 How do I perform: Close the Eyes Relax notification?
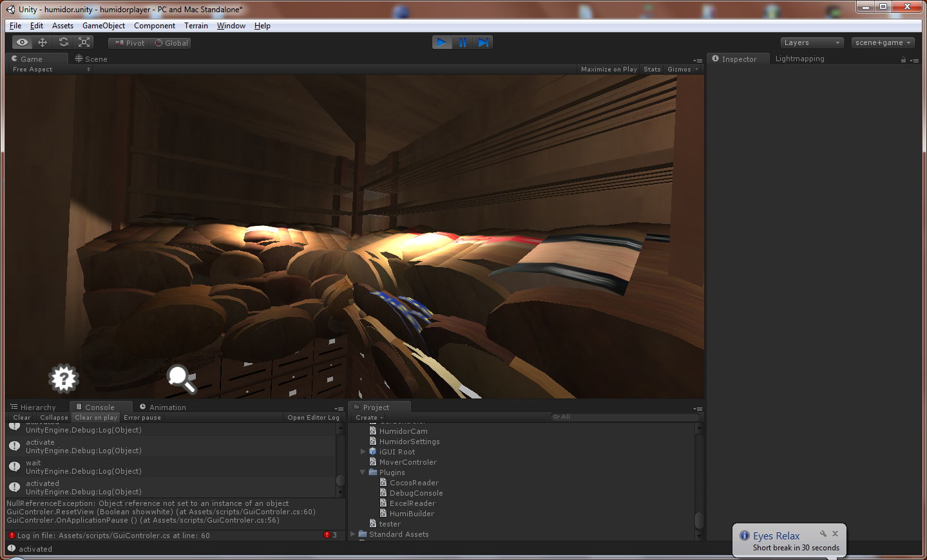click(835, 534)
